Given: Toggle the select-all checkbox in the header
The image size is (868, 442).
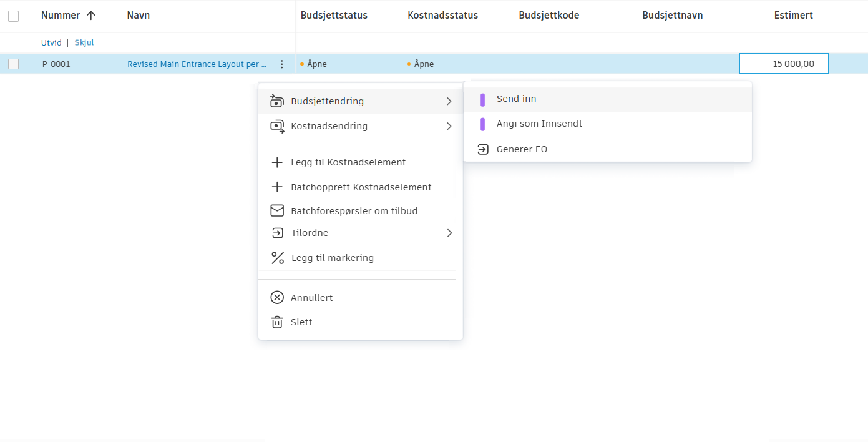Looking at the screenshot, I should coord(13,16).
